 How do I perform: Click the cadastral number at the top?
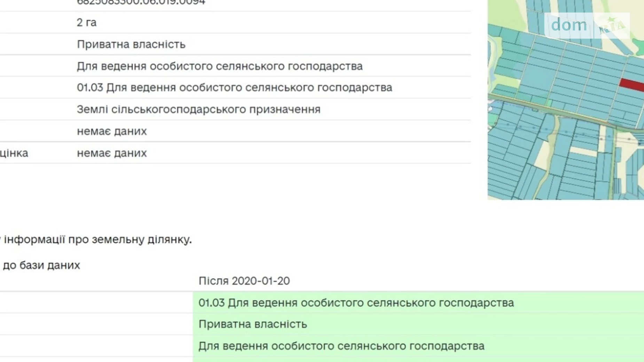141,3
